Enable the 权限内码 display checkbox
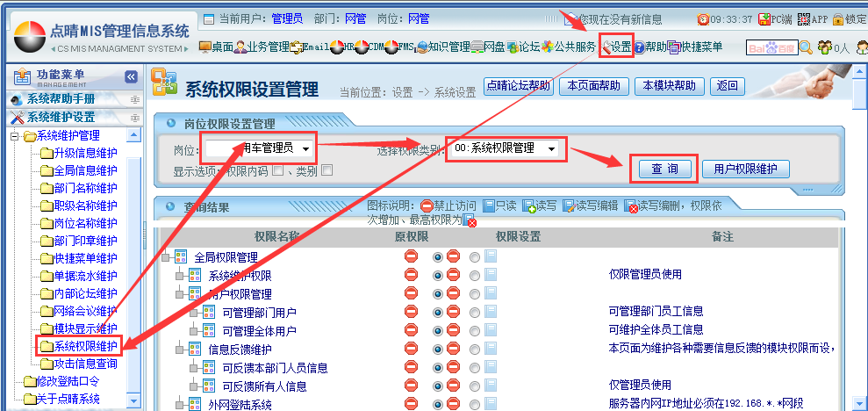The image size is (868, 411). click(277, 171)
